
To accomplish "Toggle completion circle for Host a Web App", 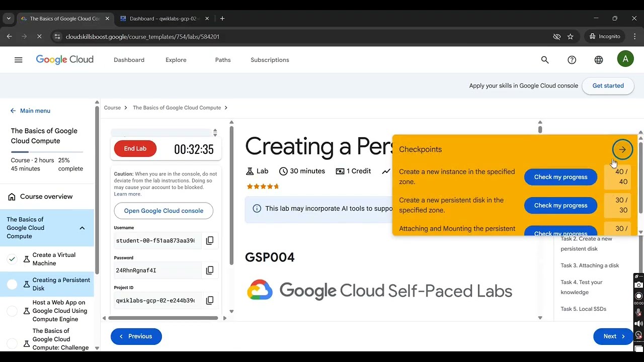I will (12, 311).
